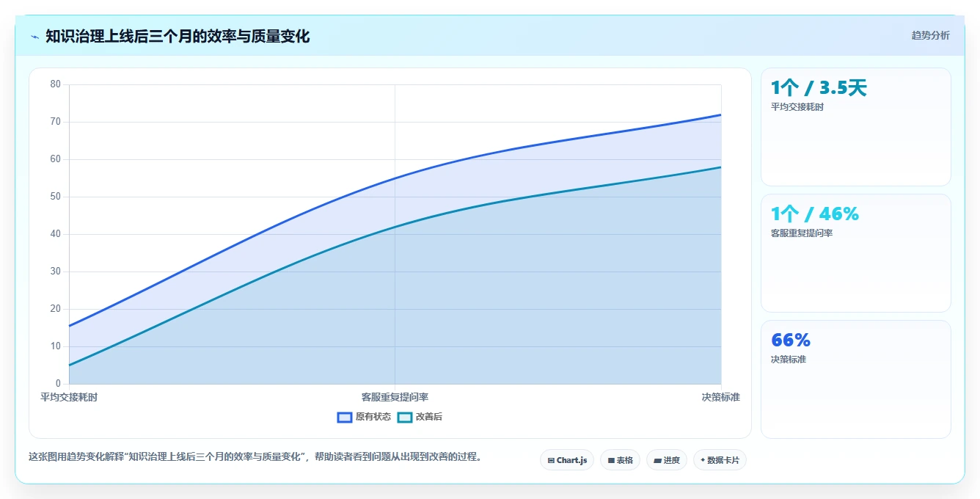Click the trend icon beside the title

pyautogui.click(x=34, y=37)
